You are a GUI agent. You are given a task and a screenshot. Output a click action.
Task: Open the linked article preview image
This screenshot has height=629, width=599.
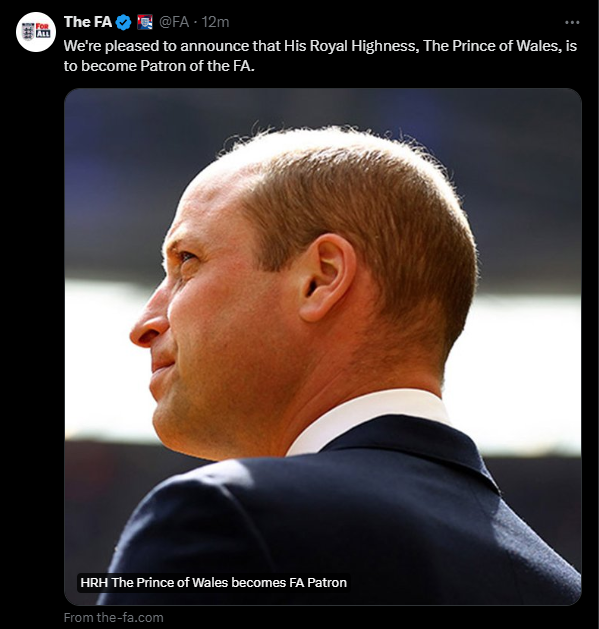coord(323,347)
